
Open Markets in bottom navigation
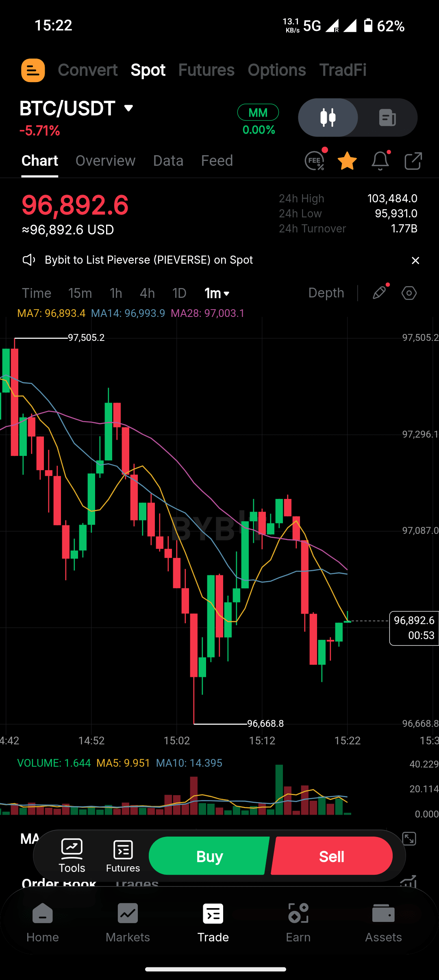pos(128,922)
